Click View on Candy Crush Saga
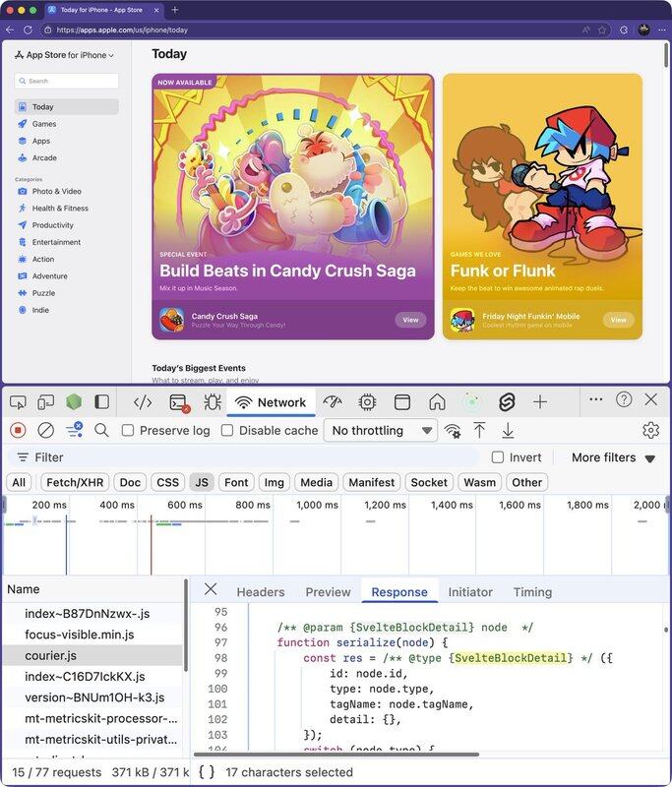672x787 pixels. [x=410, y=320]
